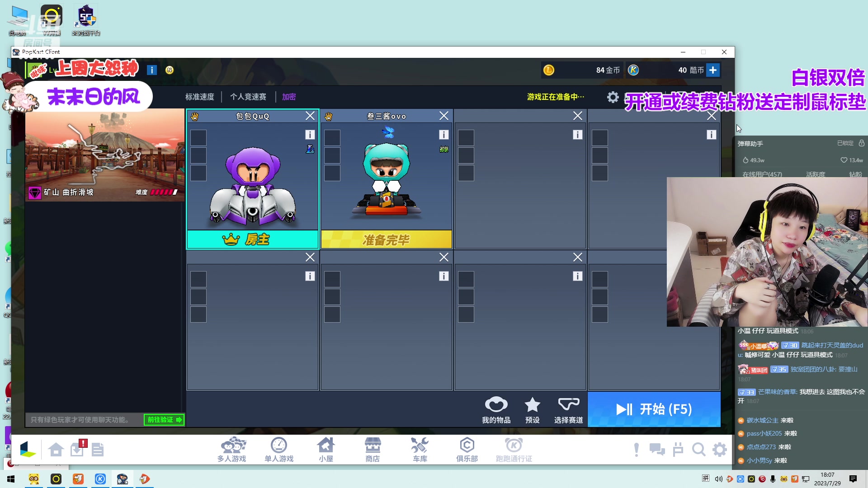Add 酷币 with the blue plus button

[x=713, y=70]
